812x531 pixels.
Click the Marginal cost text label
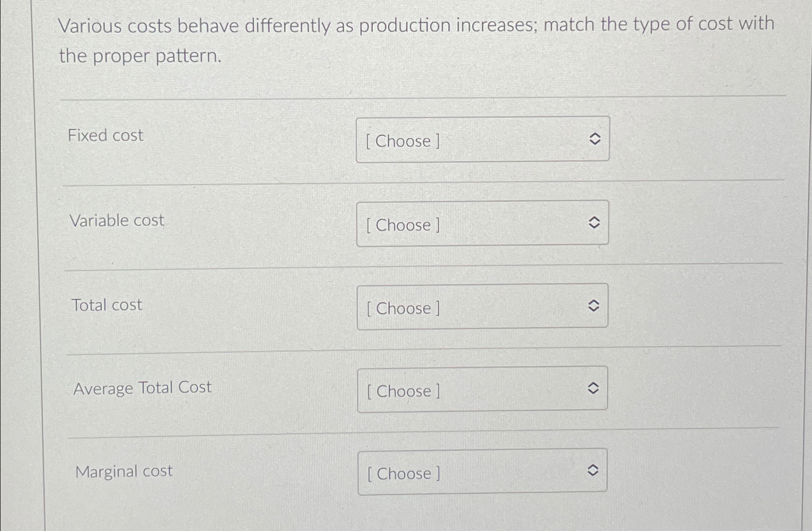[x=124, y=471]
